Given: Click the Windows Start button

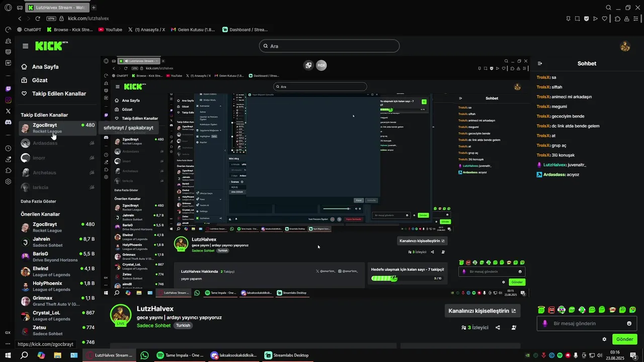Looking at the screenshot, I should point(8,355).
